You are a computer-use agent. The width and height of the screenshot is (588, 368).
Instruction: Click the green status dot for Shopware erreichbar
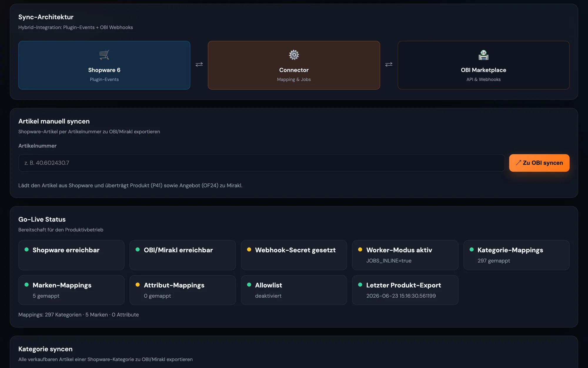pos(26,249)
